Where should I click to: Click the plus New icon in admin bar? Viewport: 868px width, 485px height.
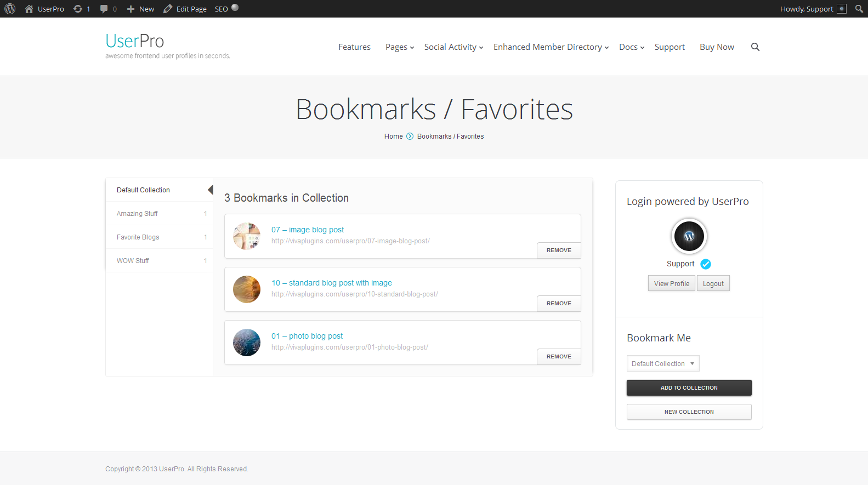131,9
